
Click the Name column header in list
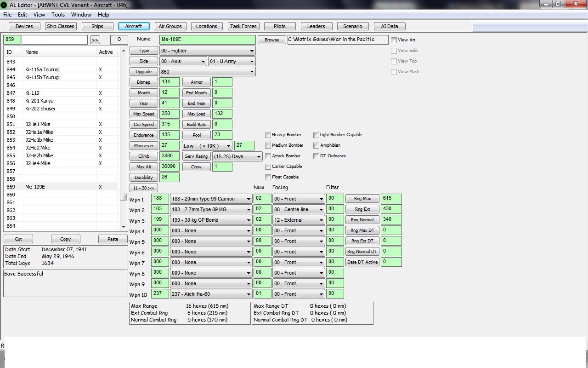point(60,52)
